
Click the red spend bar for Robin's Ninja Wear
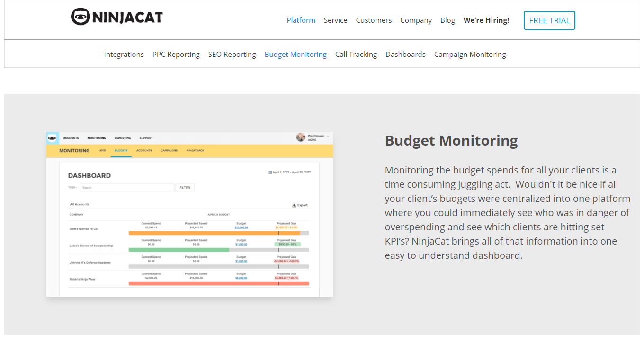(x=219, y=283)
